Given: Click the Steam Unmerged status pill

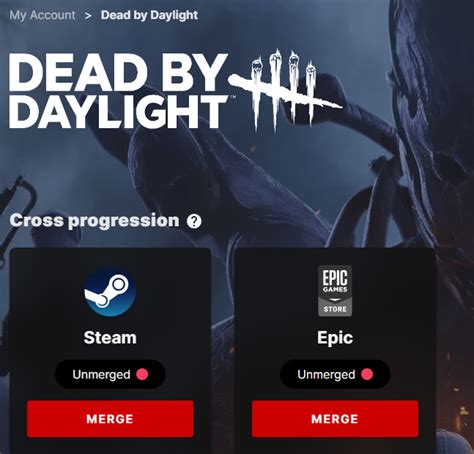Looking at the screenshot, I should click(110, 374).
